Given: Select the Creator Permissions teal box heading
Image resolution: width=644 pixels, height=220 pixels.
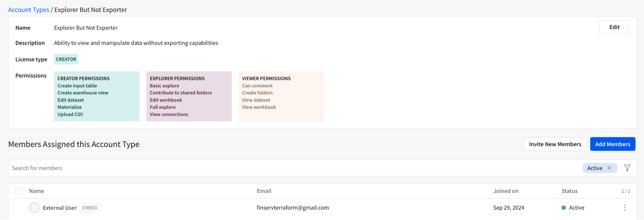Looking at the screenshot, I should [x=83, y=78].
